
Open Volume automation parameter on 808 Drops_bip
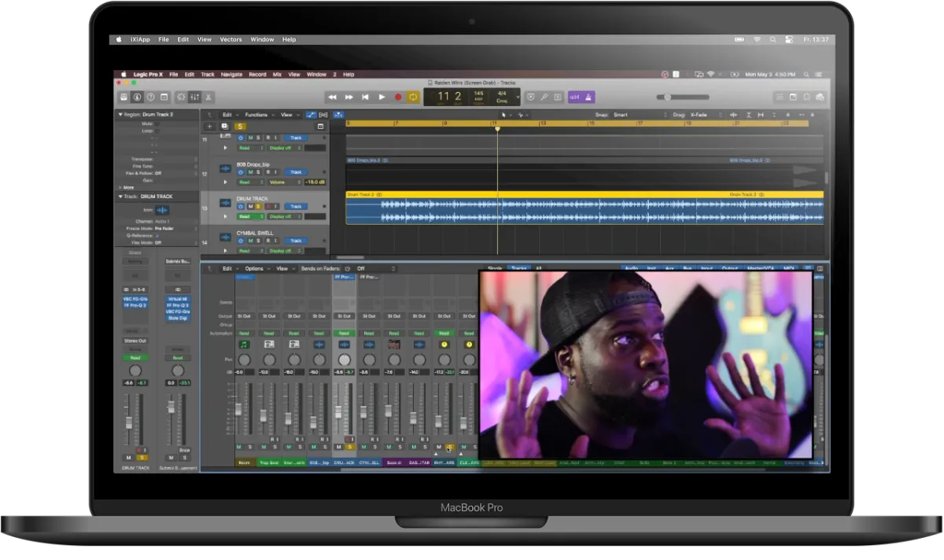(284, 182)
